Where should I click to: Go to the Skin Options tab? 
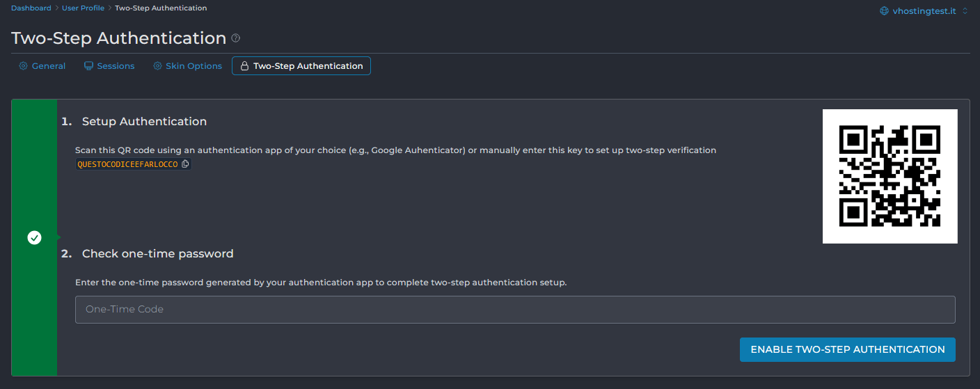click(x=187, y=66)
